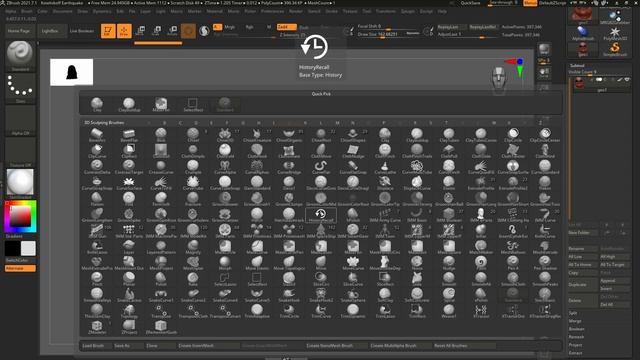Pick the Inflat brush
The height and width of the screenshot is (360, 640).
click(481, 231)
